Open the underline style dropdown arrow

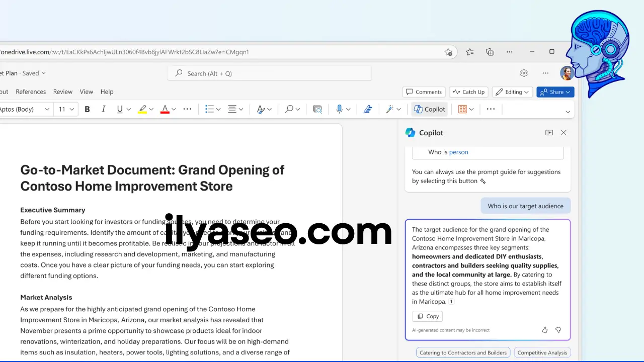point(129,109)
